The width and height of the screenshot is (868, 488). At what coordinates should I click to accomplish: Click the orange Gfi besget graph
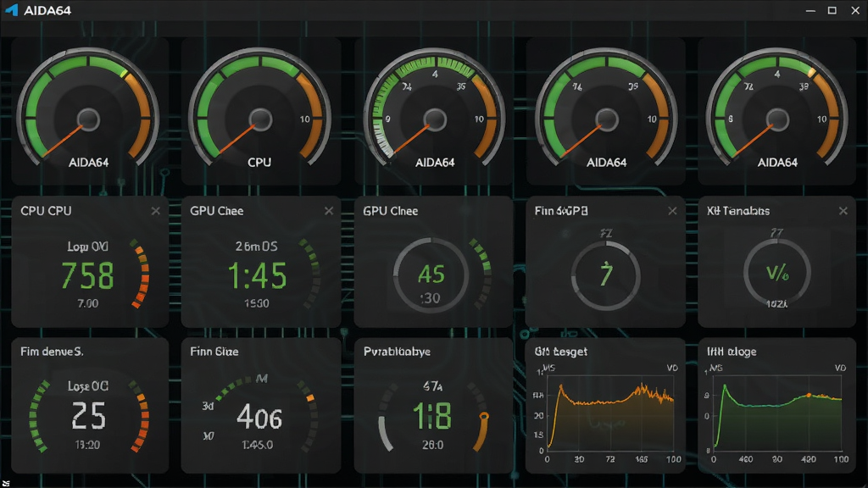point(610,414)
